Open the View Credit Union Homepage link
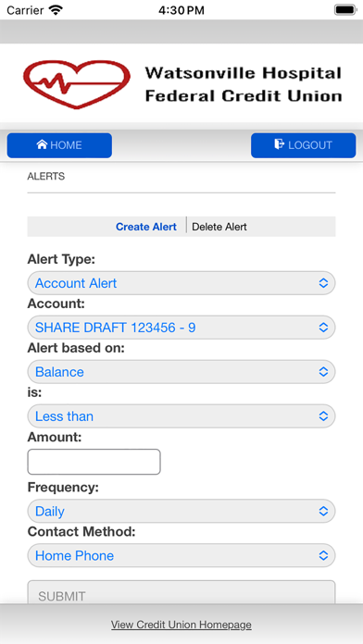 [x=181, y=625]
